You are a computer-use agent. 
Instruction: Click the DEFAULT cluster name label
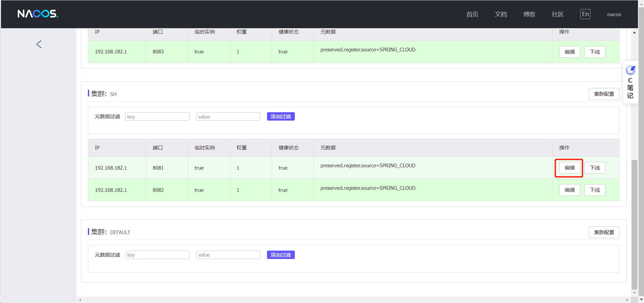click(120, 232)
